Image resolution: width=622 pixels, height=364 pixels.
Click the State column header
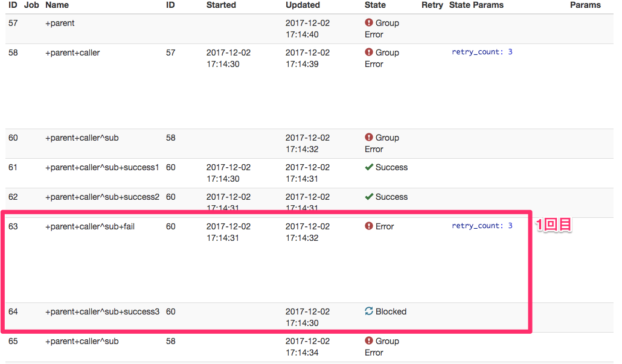(x=375, y=5)
